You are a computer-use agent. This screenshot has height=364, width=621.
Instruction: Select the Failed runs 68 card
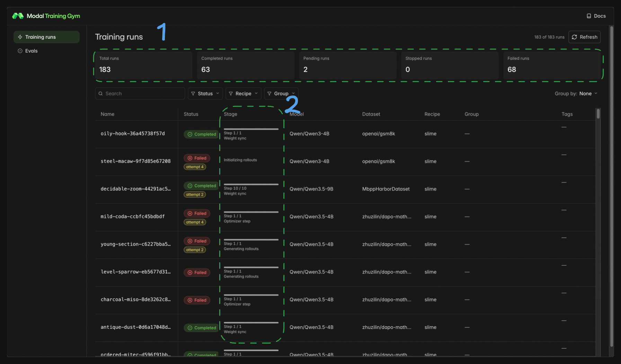click(552, 65)
